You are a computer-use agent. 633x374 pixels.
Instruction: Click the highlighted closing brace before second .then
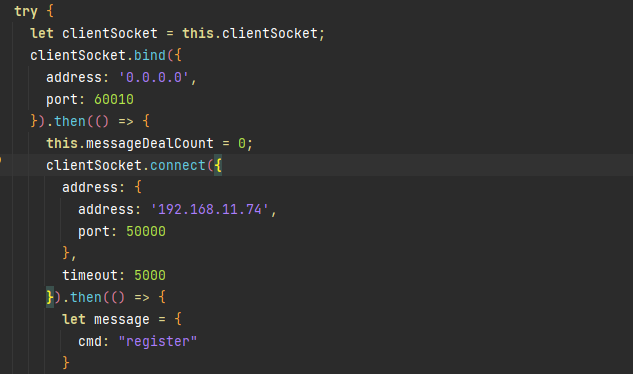tap(50, 297)
